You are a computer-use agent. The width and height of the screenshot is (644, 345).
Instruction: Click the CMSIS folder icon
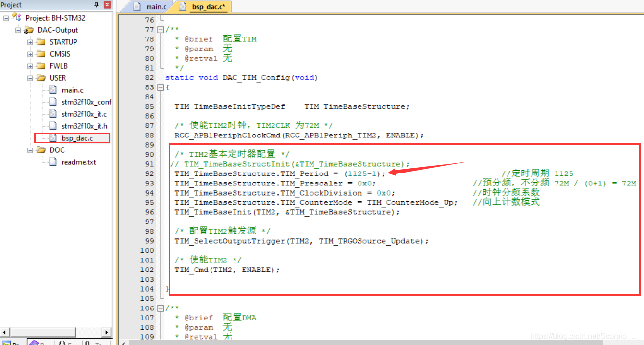point(41,54)
